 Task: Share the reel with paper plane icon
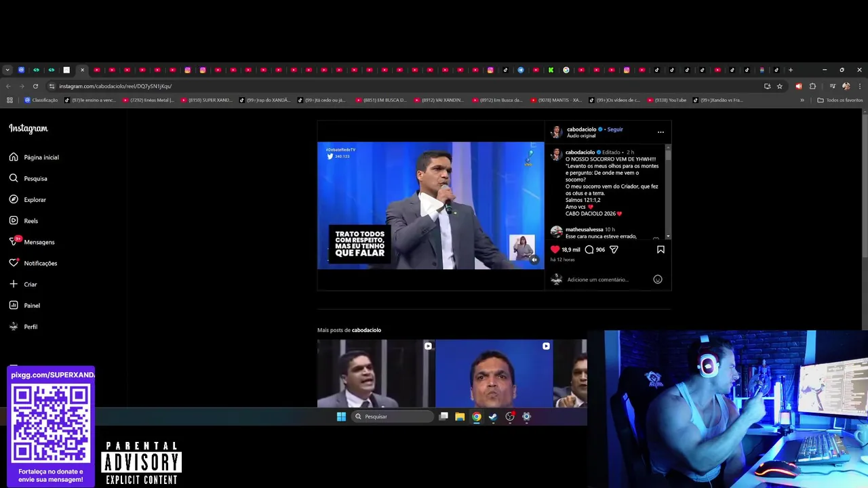click(614, 249)
